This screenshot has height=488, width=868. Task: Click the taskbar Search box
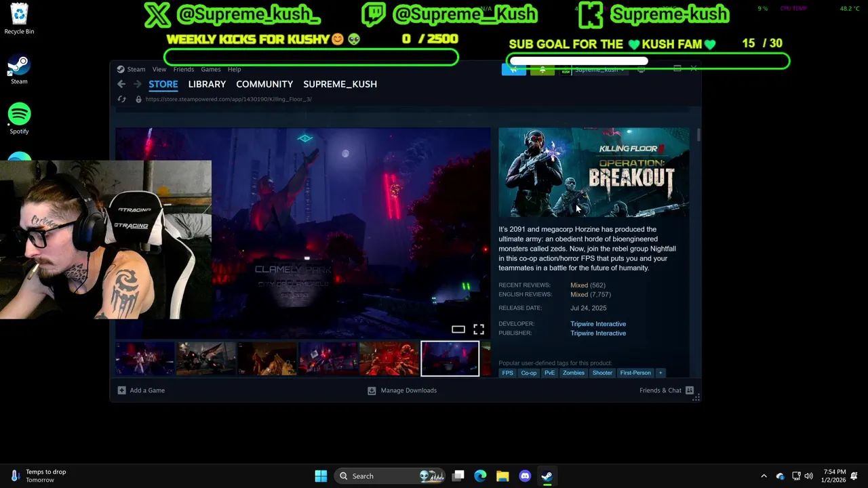(391, 476)
